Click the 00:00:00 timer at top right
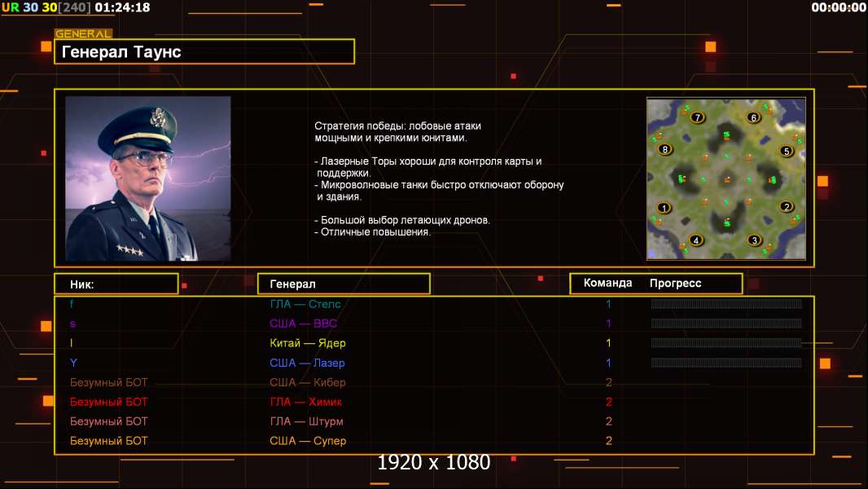Viewport: 868px width, 489px height. pyautogui.click(x=839, y=8)
